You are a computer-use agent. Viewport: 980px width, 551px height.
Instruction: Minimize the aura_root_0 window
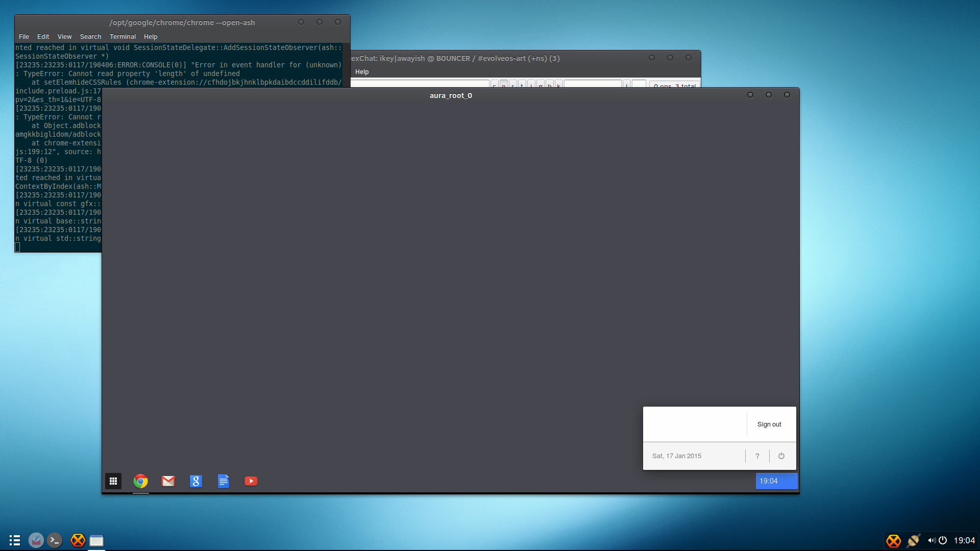[750, 95]
